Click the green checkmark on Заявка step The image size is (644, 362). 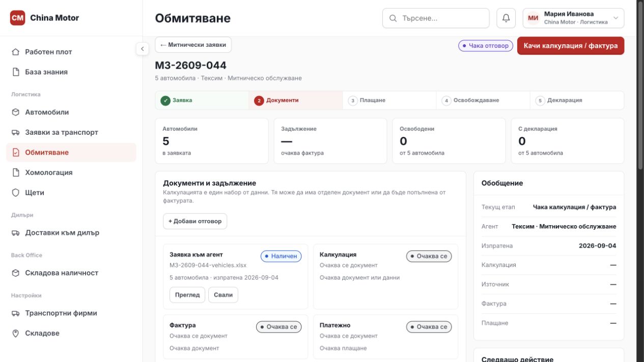coord(165,101)
